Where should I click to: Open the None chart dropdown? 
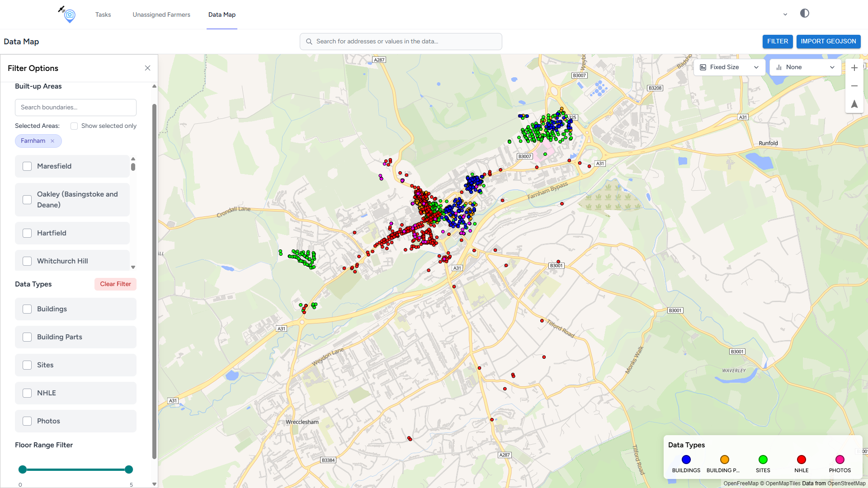pos(805,67)
